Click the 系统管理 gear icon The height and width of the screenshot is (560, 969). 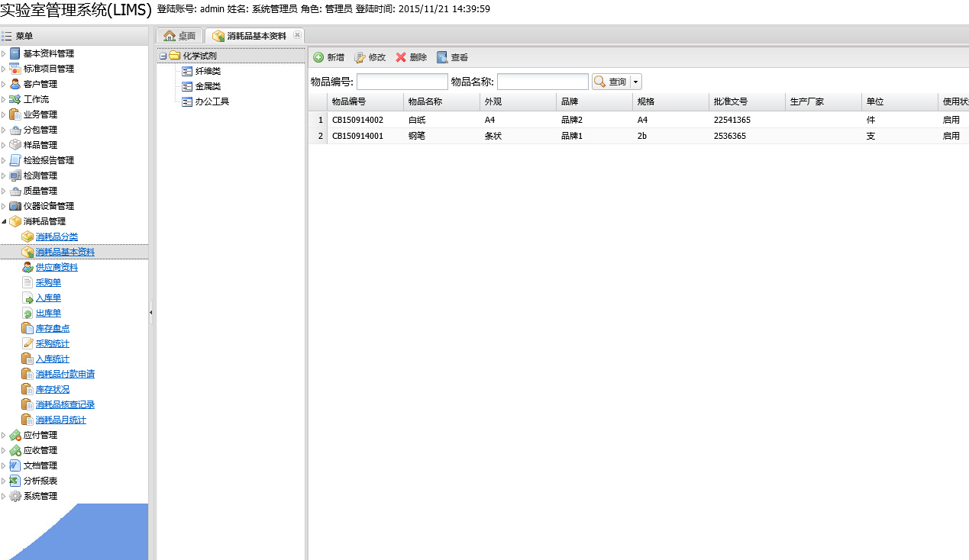click(15, 496)
